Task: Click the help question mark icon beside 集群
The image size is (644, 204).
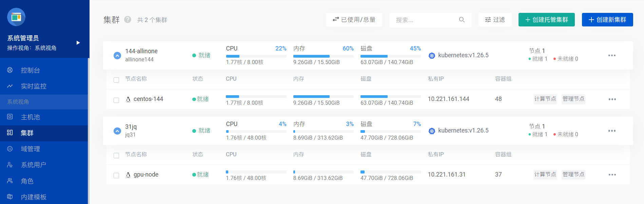Action: 128,20
